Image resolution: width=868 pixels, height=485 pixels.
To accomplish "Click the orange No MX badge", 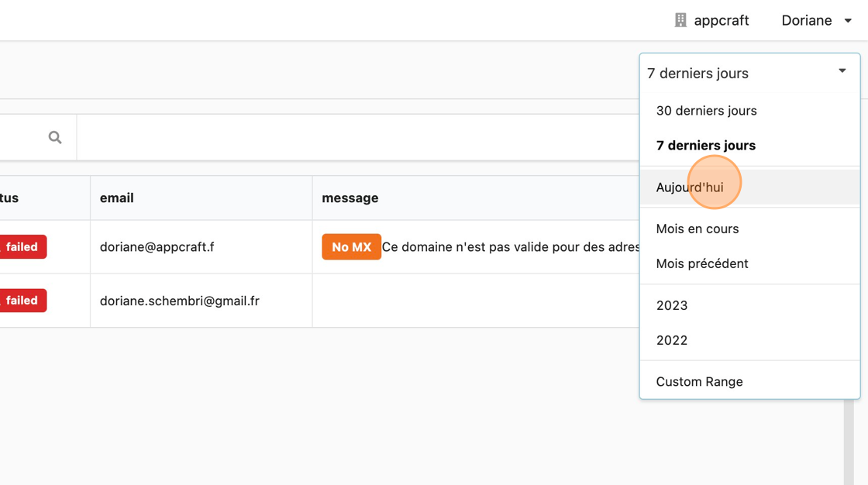I will click(x=351, y=247).
